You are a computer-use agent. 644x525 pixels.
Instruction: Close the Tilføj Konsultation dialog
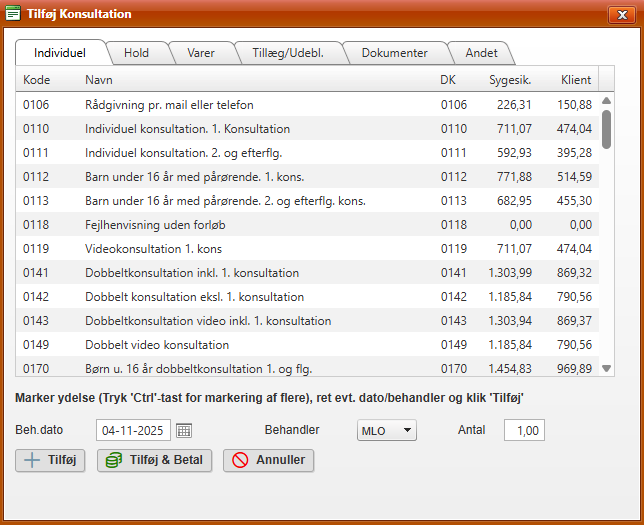click(619, 14)
